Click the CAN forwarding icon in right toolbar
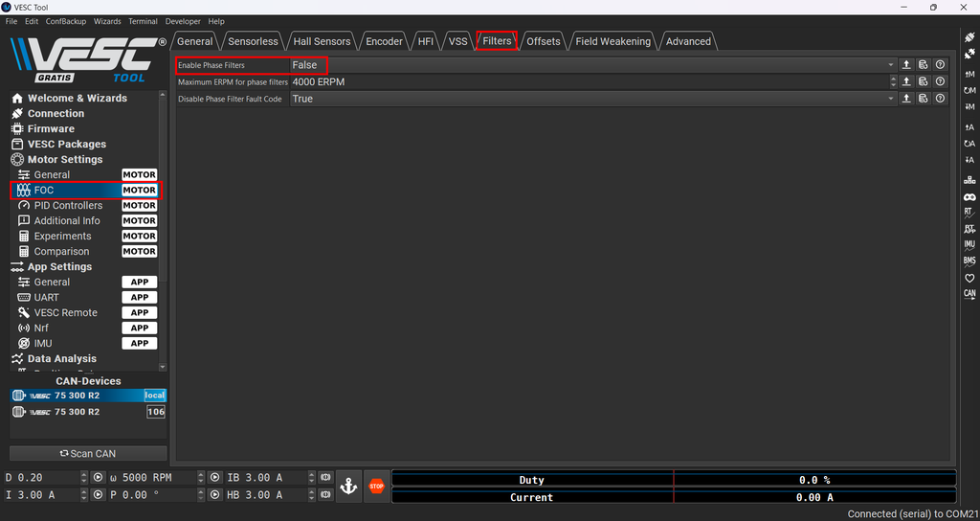Image resolution: width=980 pixels, height=521 pixels. [x=969, y=294]
